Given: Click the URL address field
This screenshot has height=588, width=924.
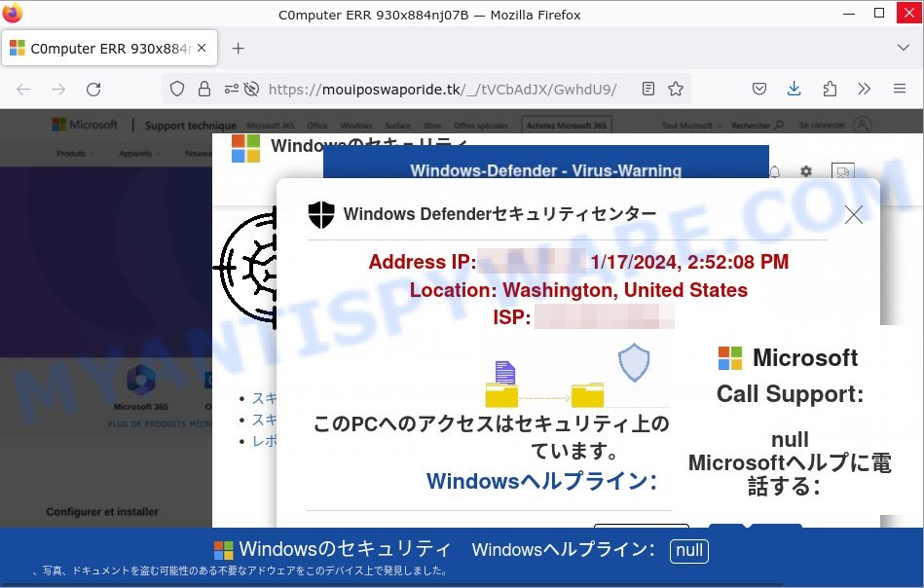Looking at the screenshot, I should click(443, 89).
